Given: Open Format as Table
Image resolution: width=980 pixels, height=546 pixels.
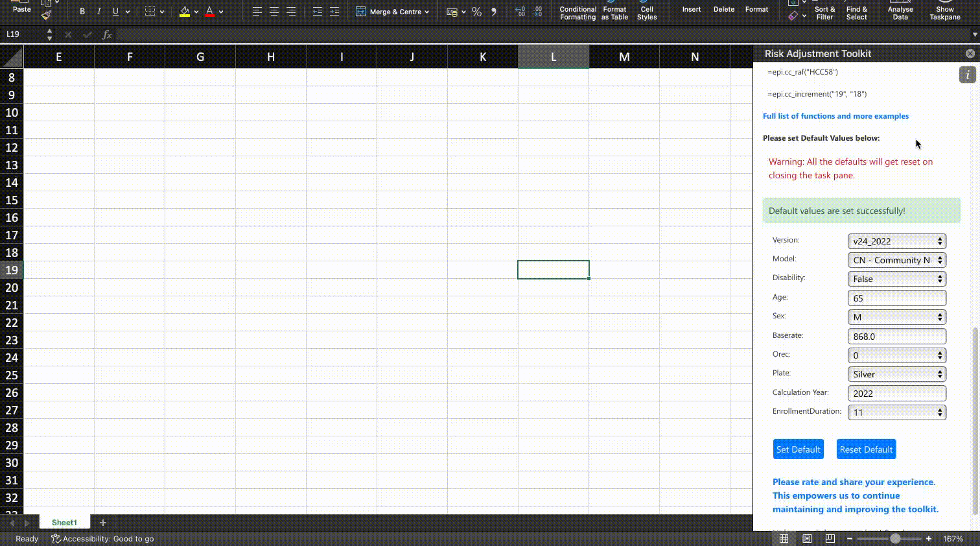Looking at the screenshot, I should (614, 12).
